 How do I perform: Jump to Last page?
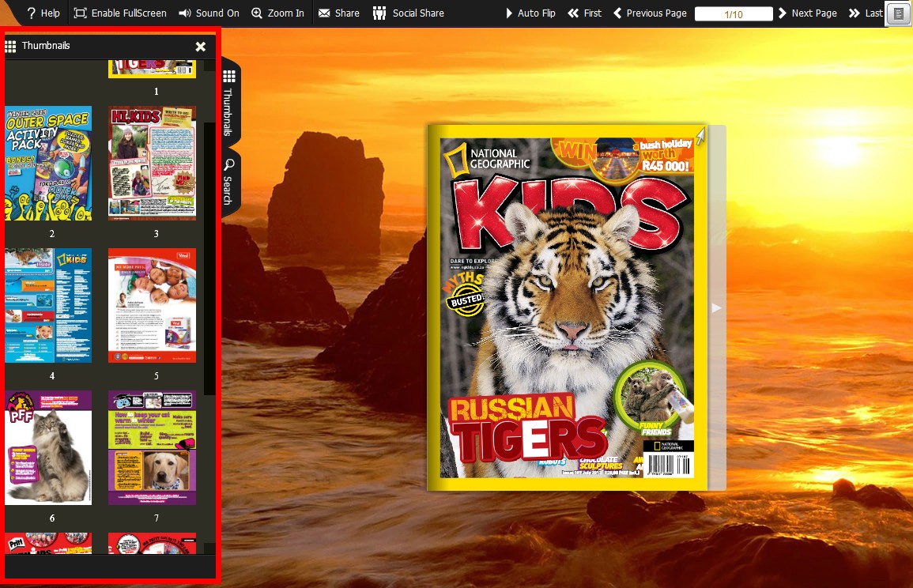[x=866, y=13]
